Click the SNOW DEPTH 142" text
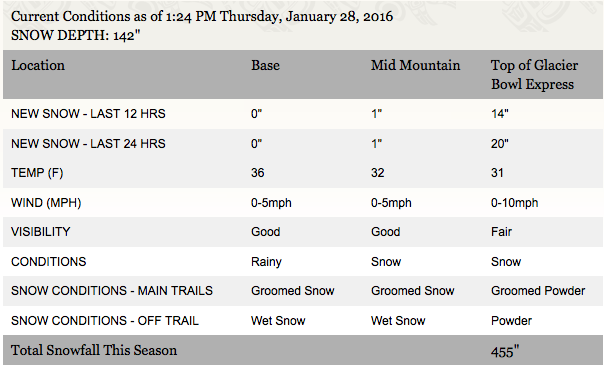Image resolution: width=604 pixels, height=366 pixels. (x=76, y=35)
